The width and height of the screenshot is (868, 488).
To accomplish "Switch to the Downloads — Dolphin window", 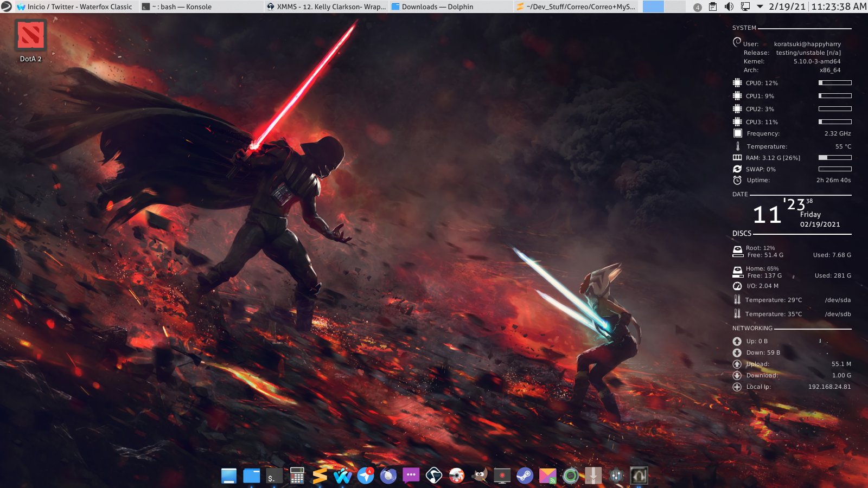I will pyautogui.click(x=437, y=7).
